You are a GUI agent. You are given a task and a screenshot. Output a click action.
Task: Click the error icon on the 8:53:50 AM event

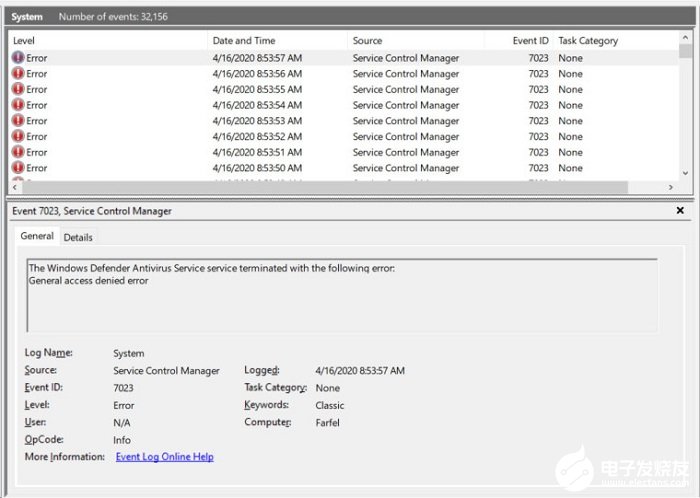click(18, 168)
